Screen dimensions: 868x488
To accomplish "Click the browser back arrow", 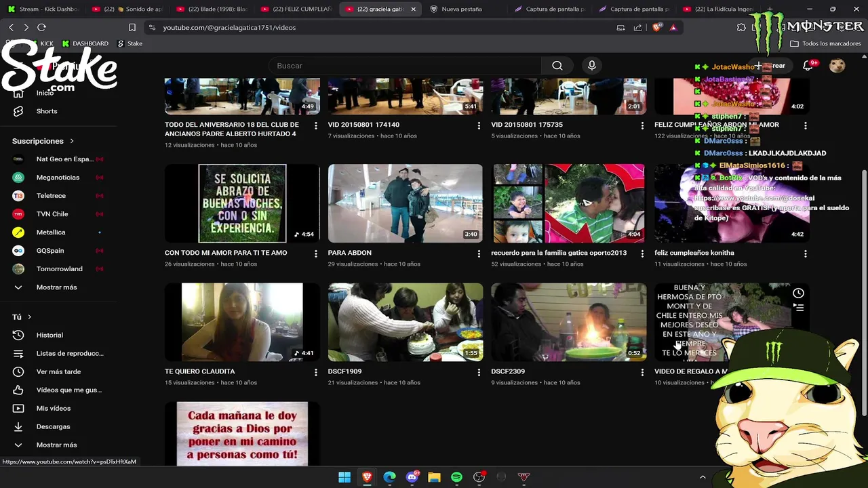I will [x=11, y=27].
